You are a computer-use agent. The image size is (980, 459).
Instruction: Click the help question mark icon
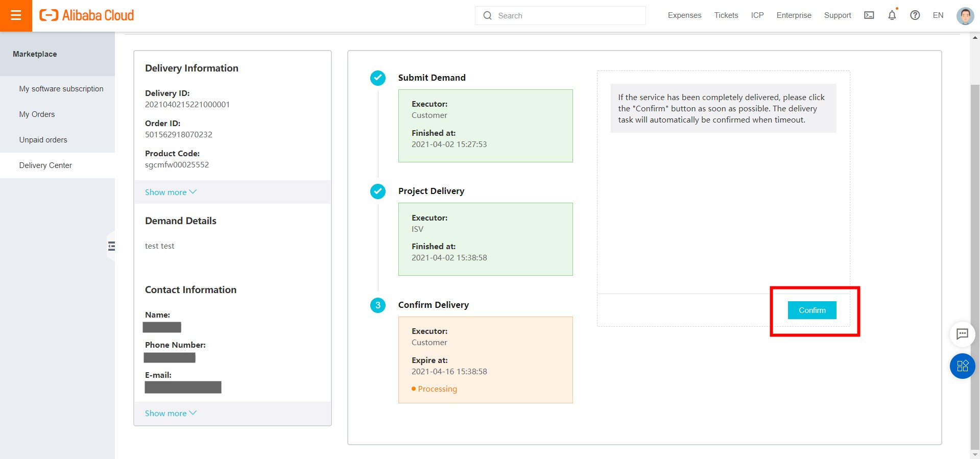pos(915,15)
